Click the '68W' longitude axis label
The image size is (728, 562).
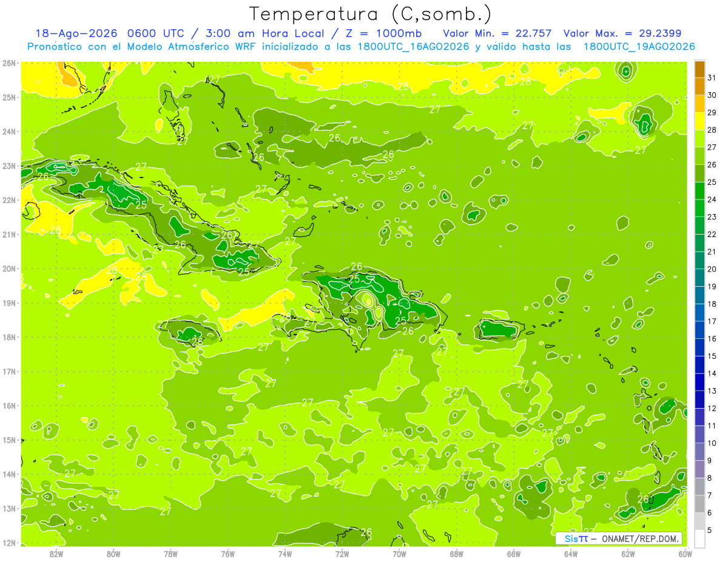coord(457,554)
